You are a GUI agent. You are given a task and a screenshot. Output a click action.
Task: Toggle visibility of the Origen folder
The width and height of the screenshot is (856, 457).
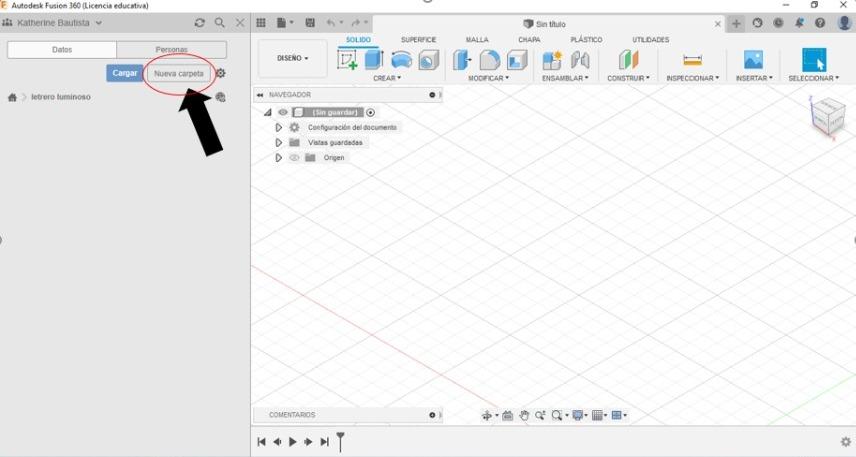click(x=294, y=158)
